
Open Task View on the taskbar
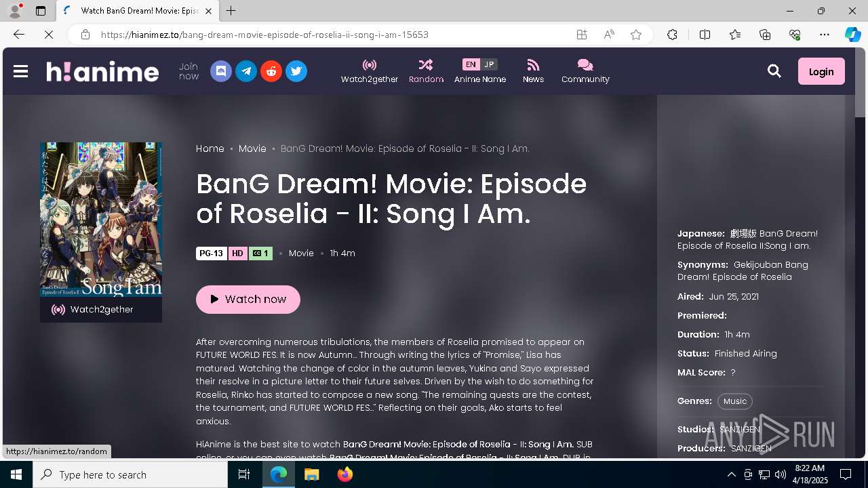tap(245, 474)
